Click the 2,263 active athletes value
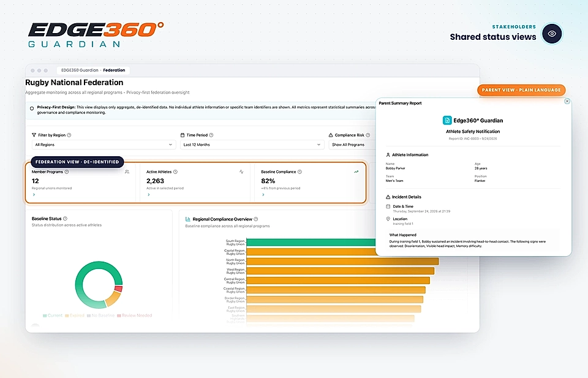 [155, 181]
